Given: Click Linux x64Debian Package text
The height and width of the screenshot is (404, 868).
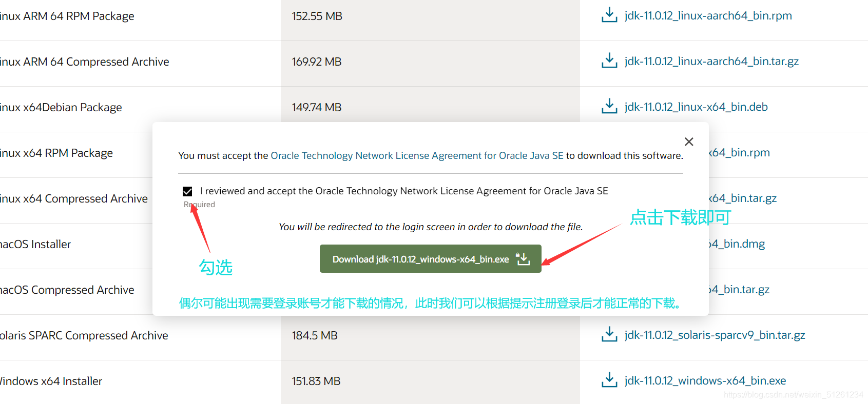Looking at the screenshot, I should (61, 108).
